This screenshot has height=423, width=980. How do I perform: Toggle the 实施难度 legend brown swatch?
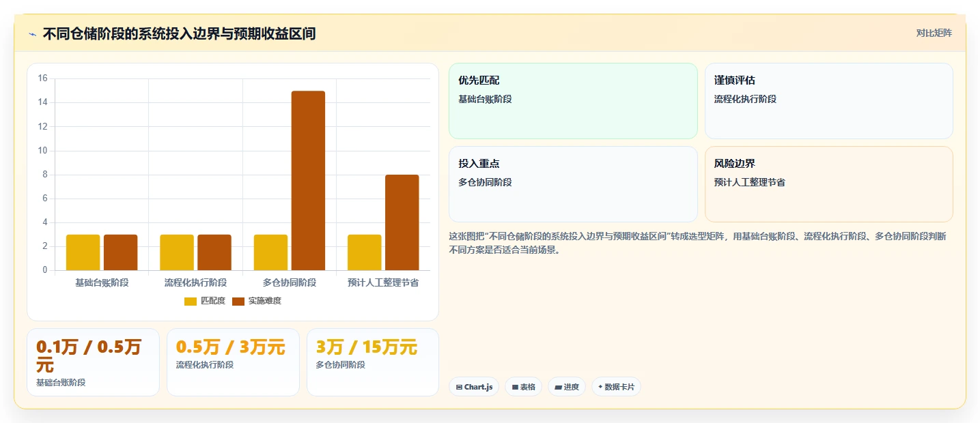[238, 301]
